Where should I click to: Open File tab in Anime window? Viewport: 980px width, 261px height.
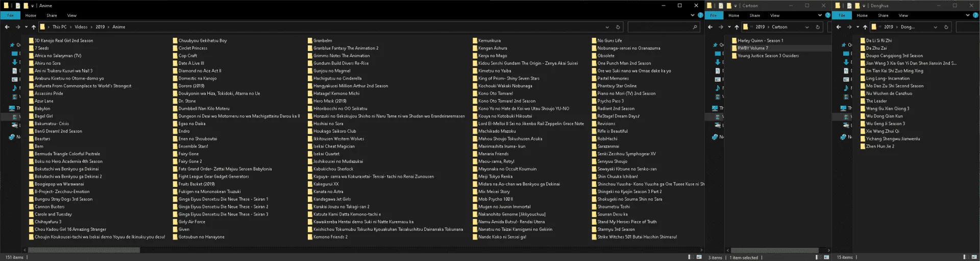click(10, 15)
